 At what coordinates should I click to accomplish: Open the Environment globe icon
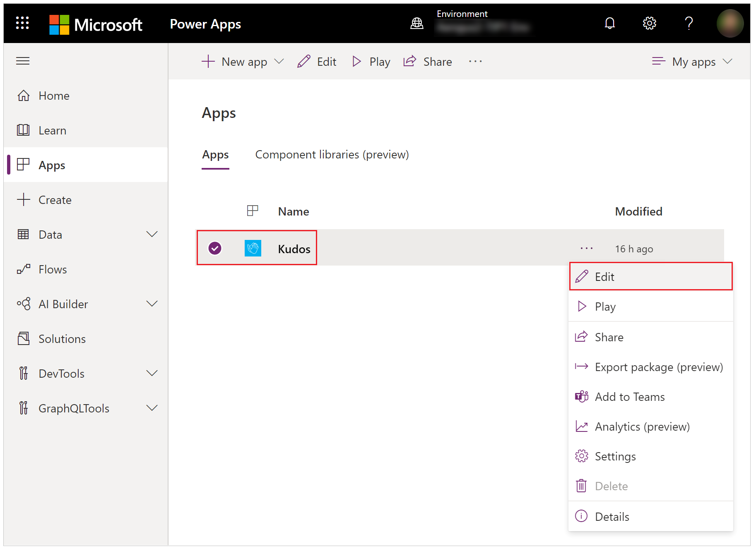click(x=417, y=24)
